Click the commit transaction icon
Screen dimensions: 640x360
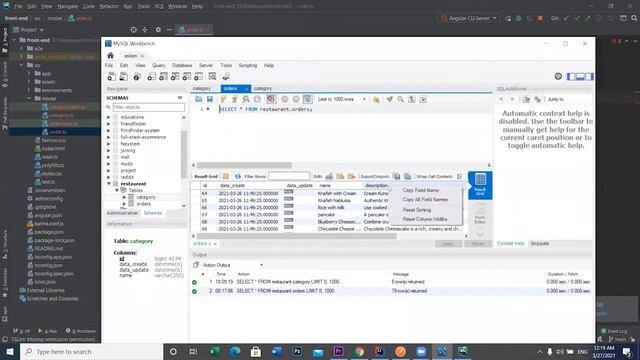[x=285, y=99]
